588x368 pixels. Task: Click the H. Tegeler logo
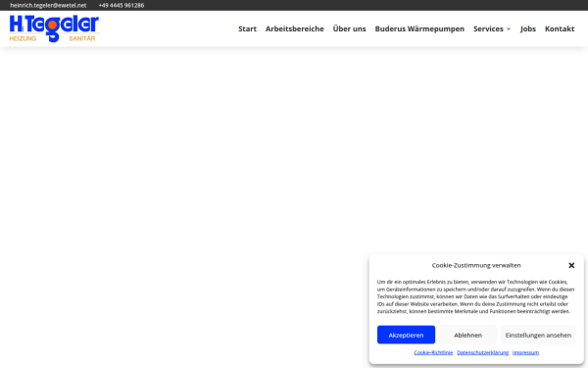pyautogui.click(x=54, y=28)
